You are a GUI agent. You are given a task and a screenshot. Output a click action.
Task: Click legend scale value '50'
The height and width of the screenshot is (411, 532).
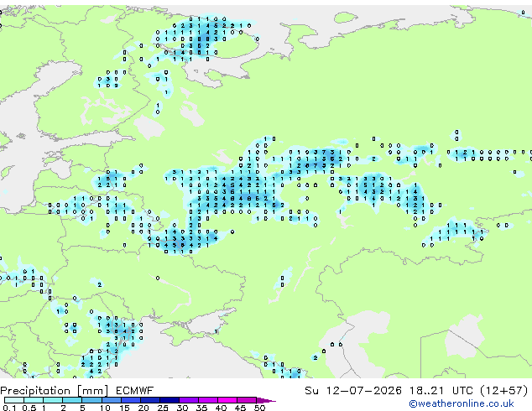pos(259,408)
